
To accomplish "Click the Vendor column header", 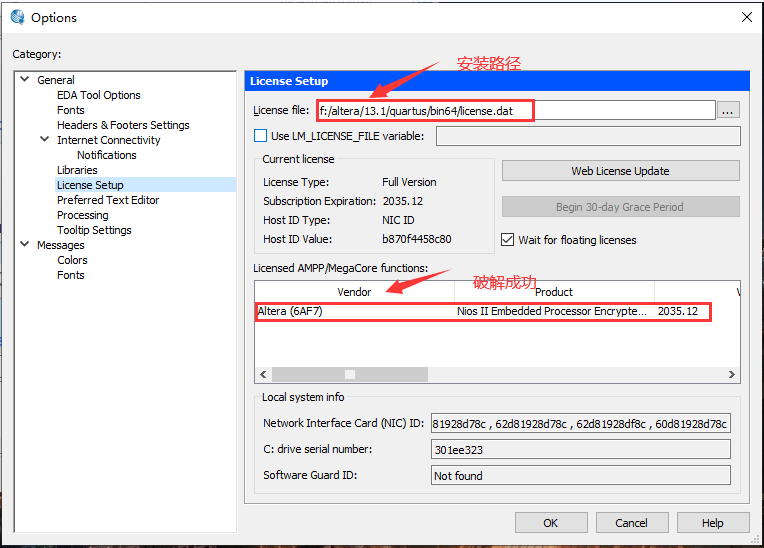I will click(354, 292).
